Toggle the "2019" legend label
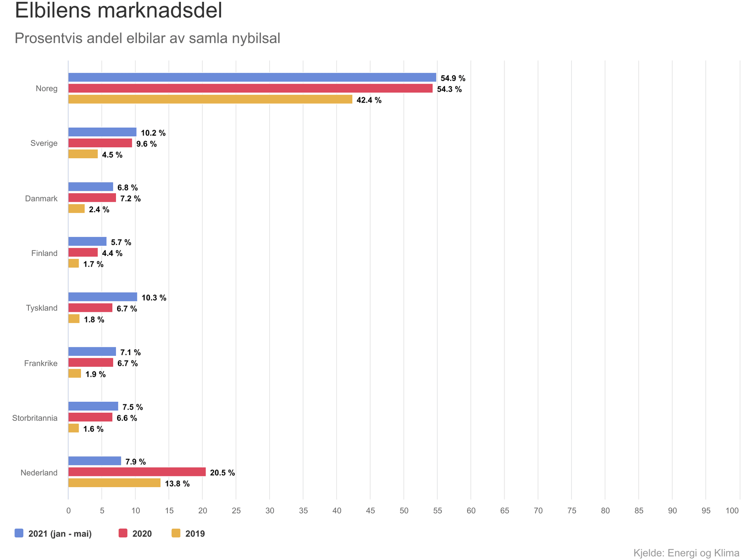The image size is (747, 560). pos(195,534)
